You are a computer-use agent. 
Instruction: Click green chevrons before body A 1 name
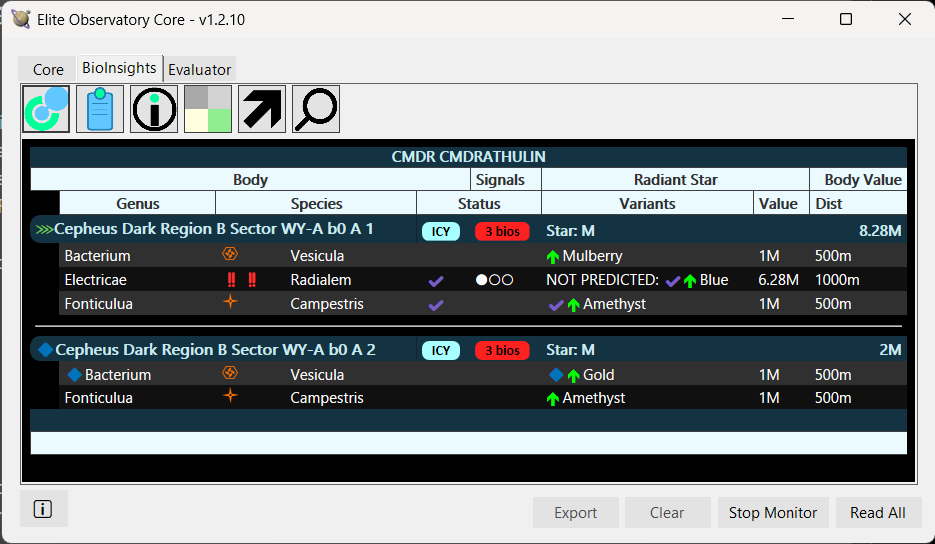pos(44,230)
